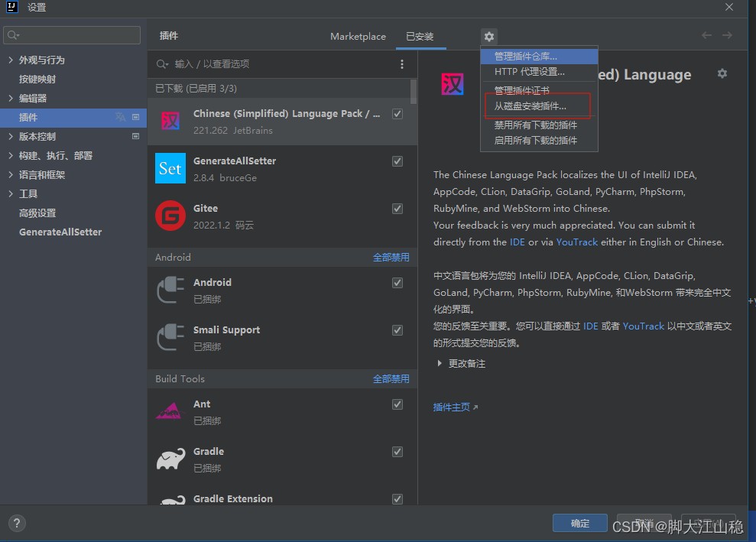Open the three-dot options in plugin search
This screenshot has height=542, width=756.
coord(402,64)
